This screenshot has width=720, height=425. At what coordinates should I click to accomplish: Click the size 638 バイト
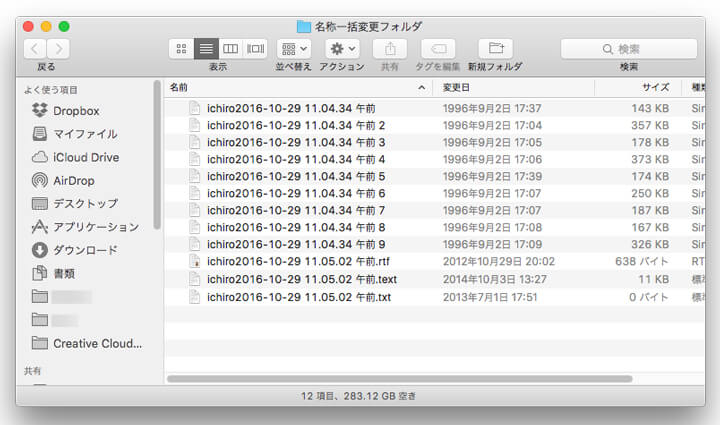pyautogui.click(x=641, y=261)
